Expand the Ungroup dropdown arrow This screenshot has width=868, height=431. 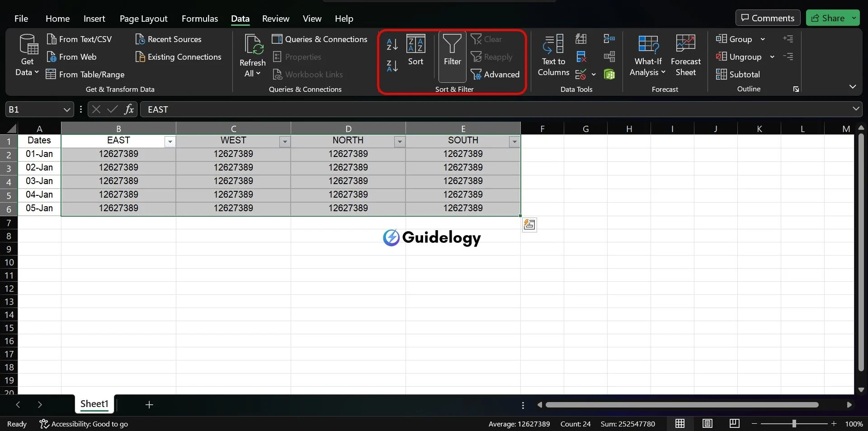[772, 57]
